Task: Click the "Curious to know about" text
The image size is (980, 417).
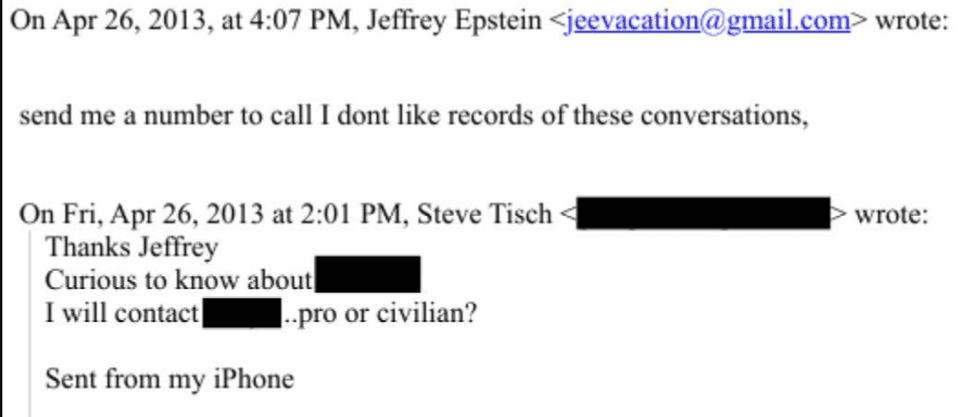Action: [x=180, y=278]
